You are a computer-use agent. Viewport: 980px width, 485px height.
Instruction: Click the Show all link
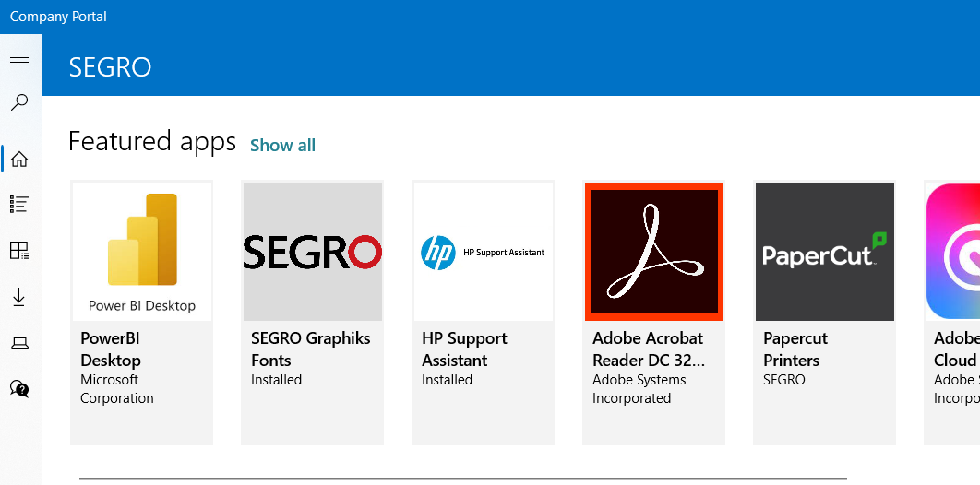coord(282,145)
